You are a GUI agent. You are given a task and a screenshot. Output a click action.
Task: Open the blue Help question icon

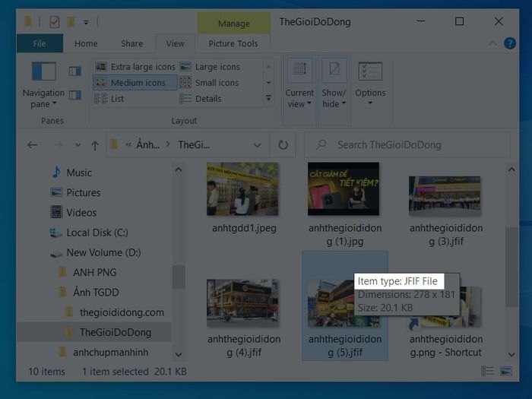(x=510, y=43)
